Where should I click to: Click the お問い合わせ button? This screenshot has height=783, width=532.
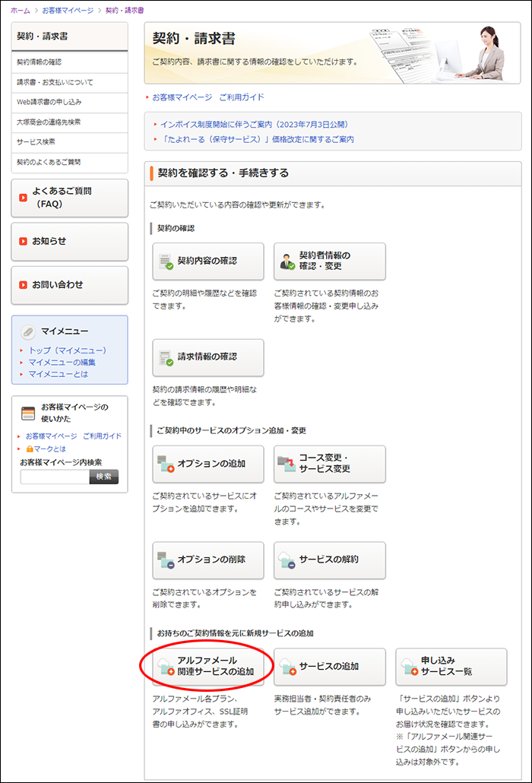[69, 285]
